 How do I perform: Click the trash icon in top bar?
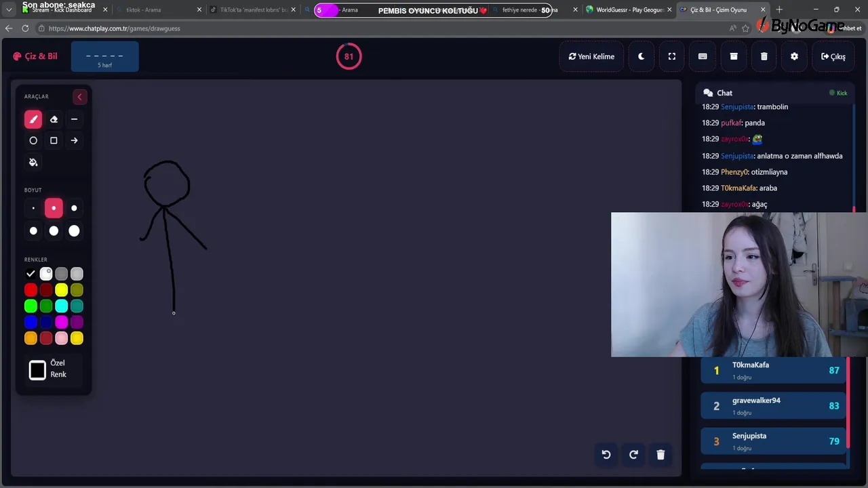(x=764, y=56)
